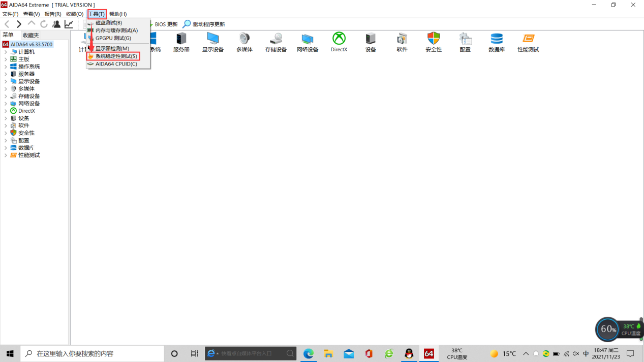The width and height of the screenshot is (644, 362).
Task: Open the 收藏(O) menu
Action: click(x=75, y=14)
